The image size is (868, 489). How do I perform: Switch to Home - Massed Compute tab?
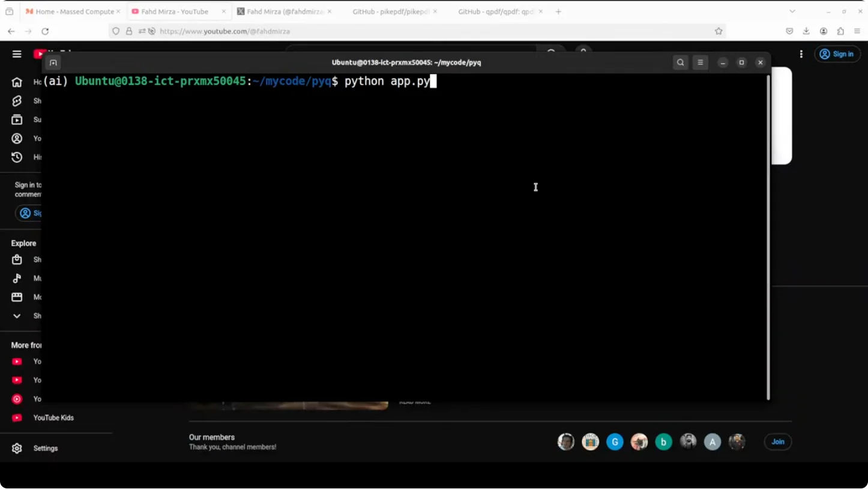[x=71, y=11]
